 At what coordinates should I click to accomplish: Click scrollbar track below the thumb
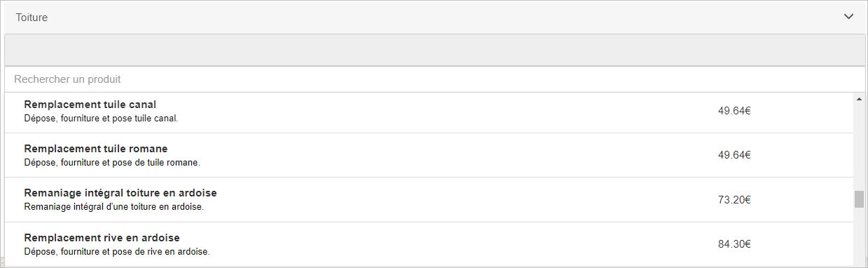point(859,237)
